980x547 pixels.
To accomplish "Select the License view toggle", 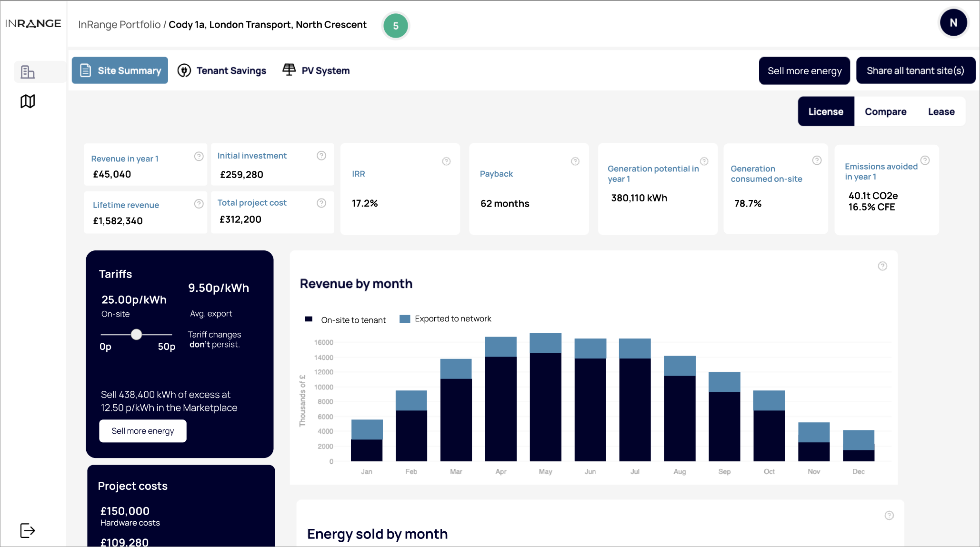I will 826,111.
